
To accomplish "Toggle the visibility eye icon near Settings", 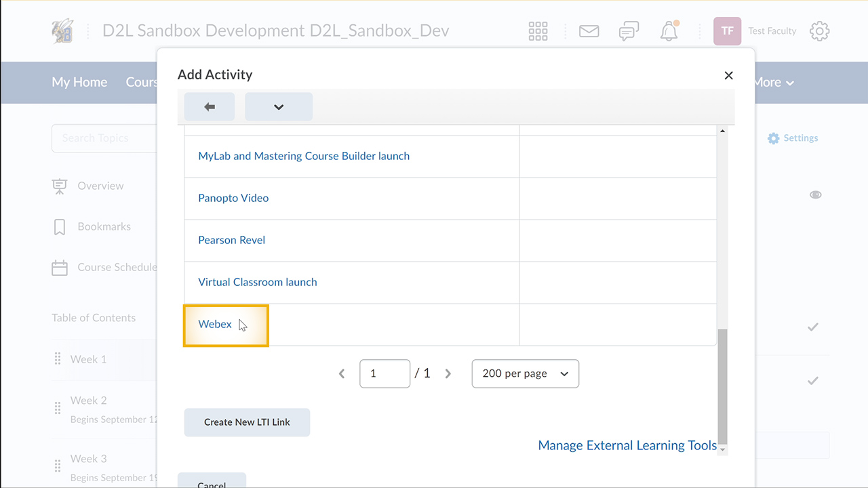I will 815,195.
